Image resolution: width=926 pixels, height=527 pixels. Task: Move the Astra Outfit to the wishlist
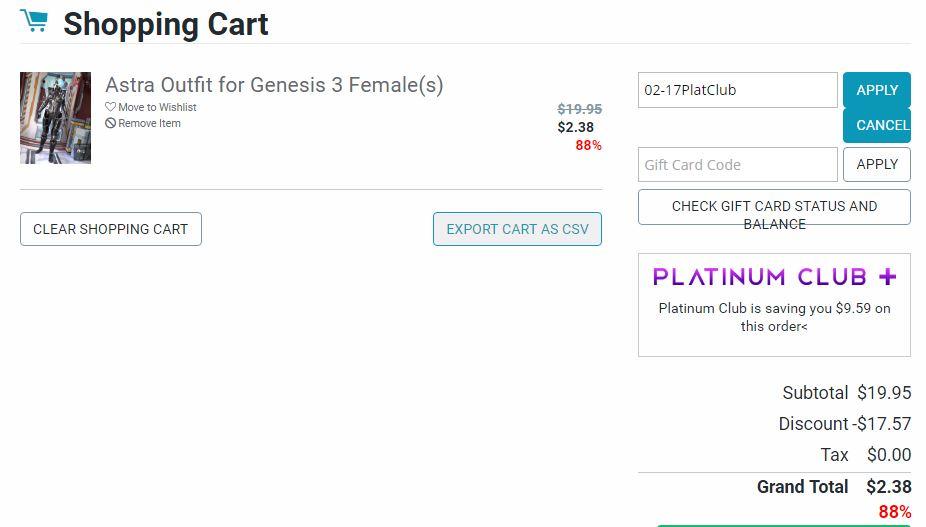(x=157, y=107)
